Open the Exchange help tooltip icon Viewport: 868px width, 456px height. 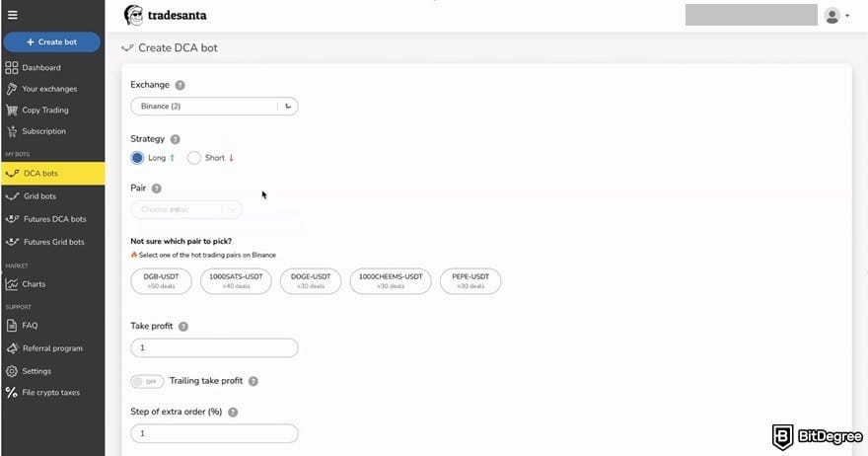tap(180, 85)
